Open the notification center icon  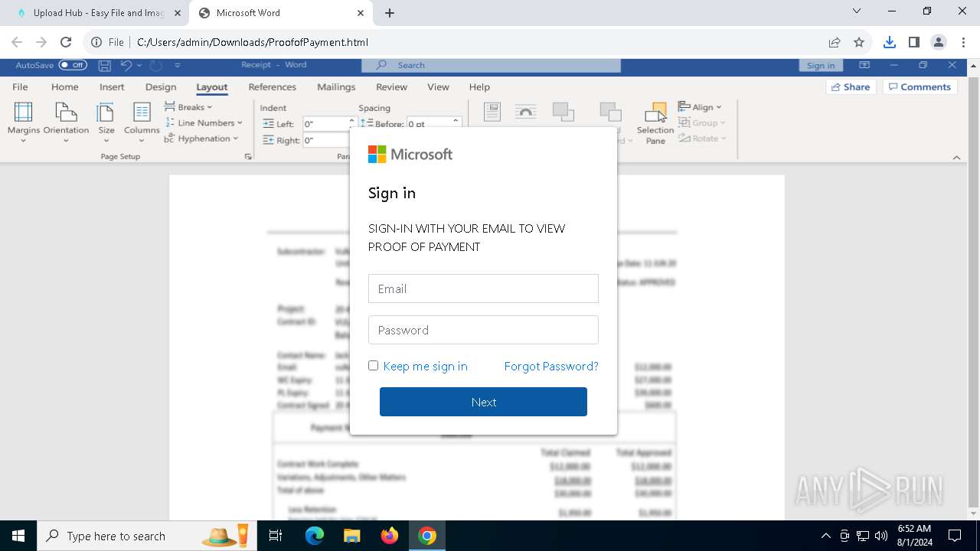(955, 536)
